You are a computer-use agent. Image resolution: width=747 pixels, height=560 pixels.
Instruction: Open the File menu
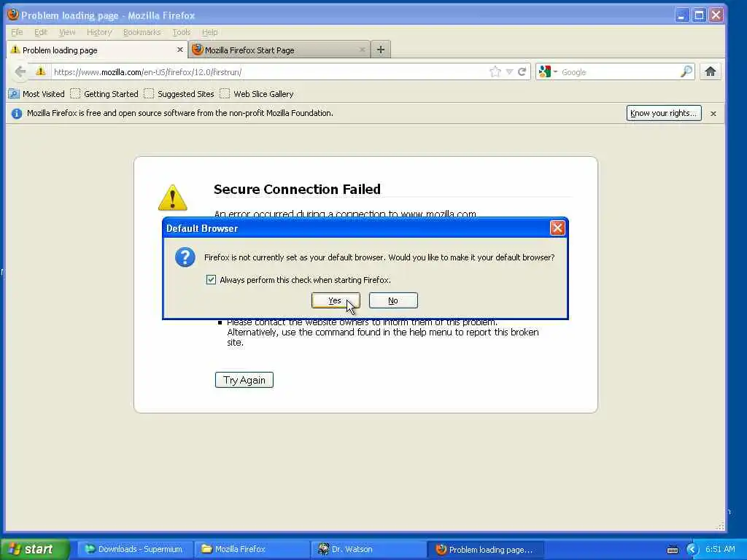18,32
